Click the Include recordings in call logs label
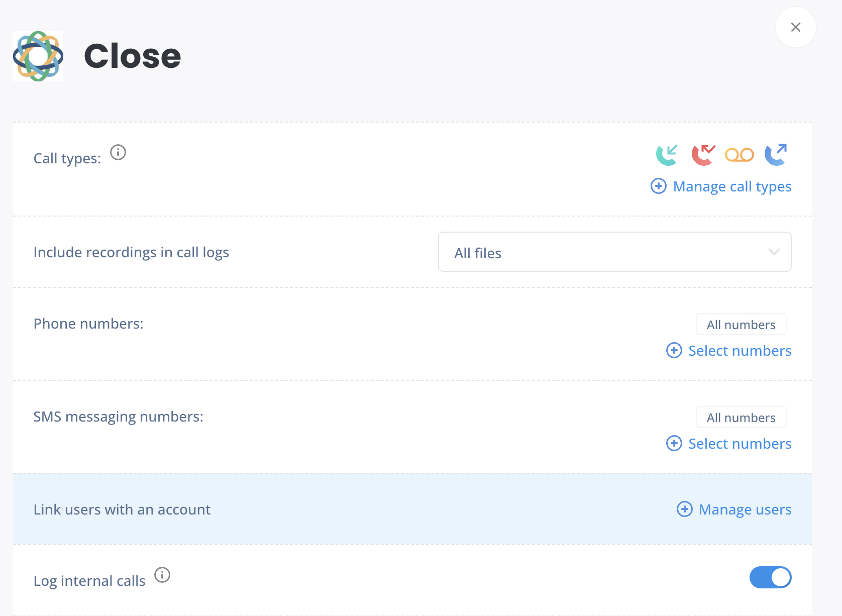The image size is (842, 616). pos(131,252)
